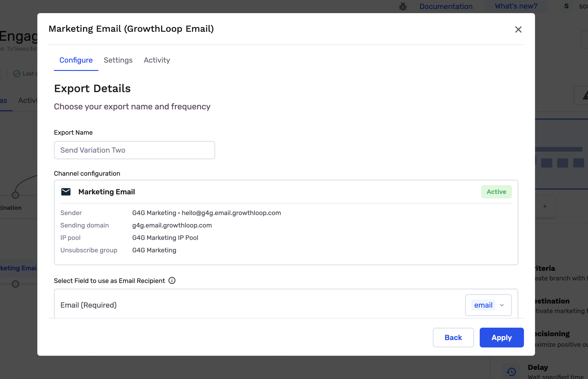588x379 pixels.
Task: Open the Activity tab in dialog
Action: pos(157,60)
